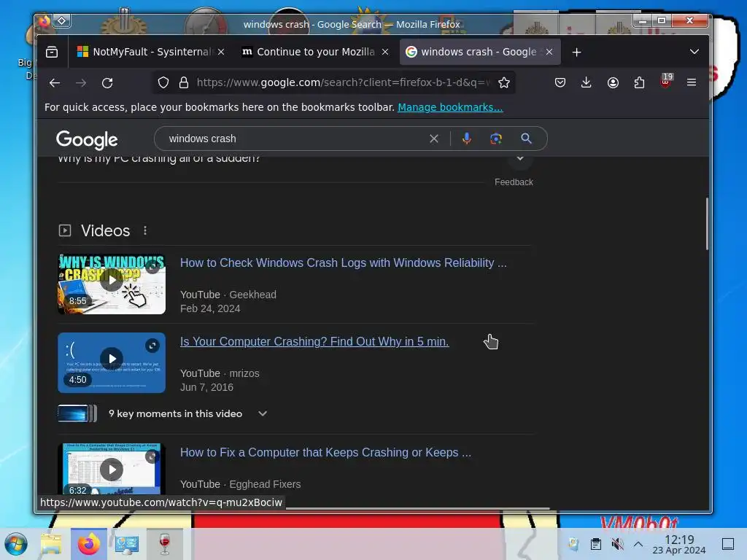
Task: Close the NotMyFault tab
Action: tap(221, 52)
